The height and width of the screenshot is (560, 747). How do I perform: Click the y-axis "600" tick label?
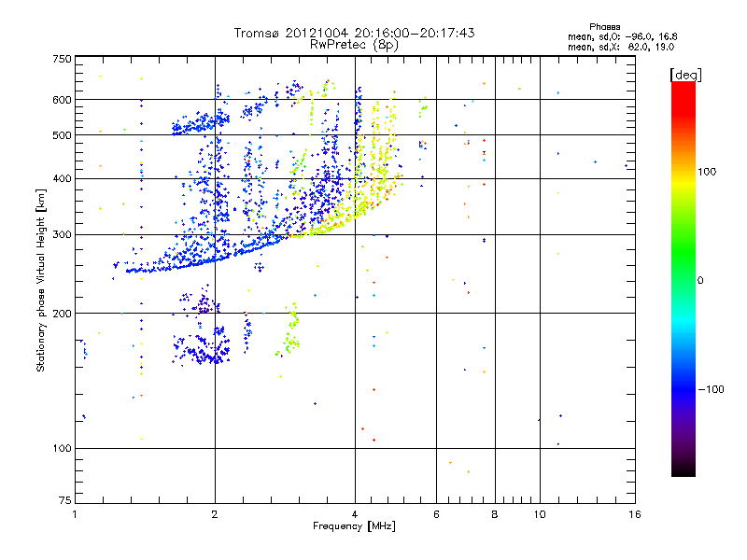click(63, 100)
